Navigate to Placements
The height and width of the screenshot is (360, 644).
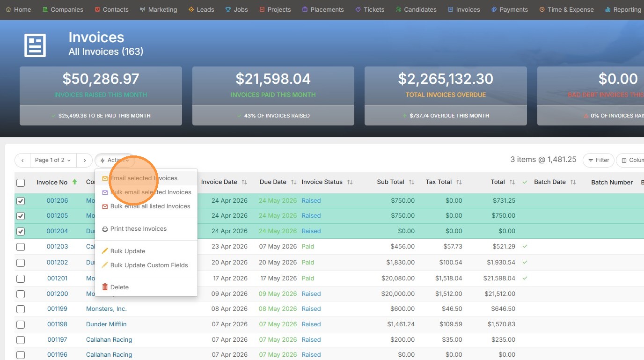[x=323, y=9]
